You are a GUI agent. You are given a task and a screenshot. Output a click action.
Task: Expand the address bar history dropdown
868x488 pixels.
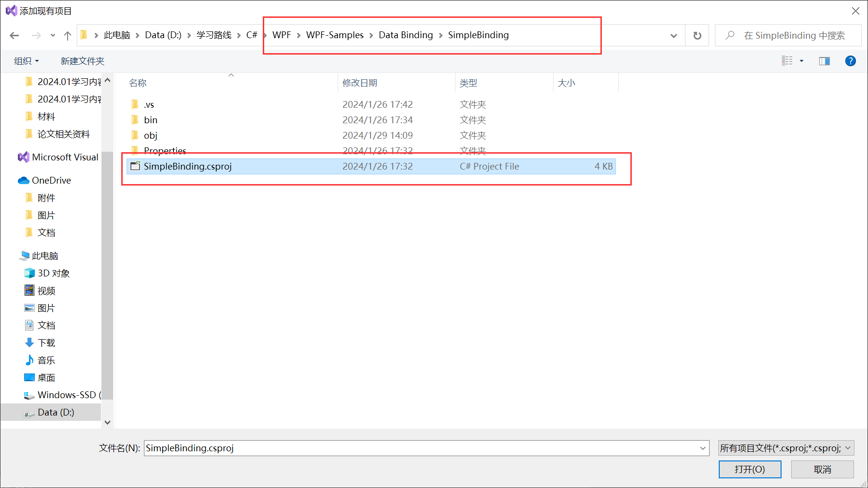tap(674, 35)
